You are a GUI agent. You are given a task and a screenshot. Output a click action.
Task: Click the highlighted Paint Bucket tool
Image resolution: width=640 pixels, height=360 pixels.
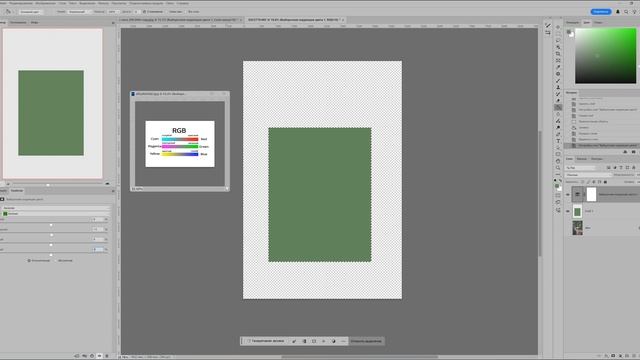tap(558, 107)
